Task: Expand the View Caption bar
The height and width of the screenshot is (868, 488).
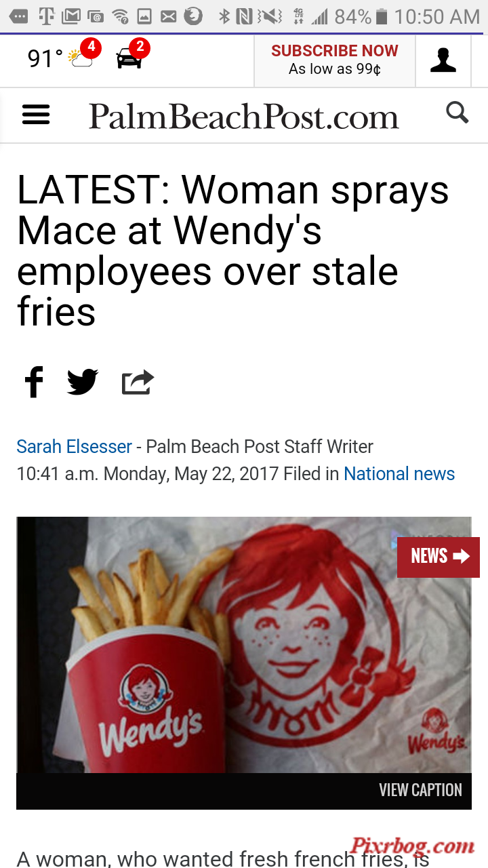Action: (x=244, y=791)
